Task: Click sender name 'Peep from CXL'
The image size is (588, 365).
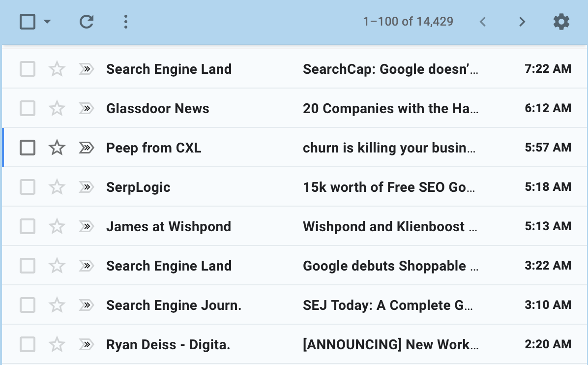Action: [x=154, y=148]
